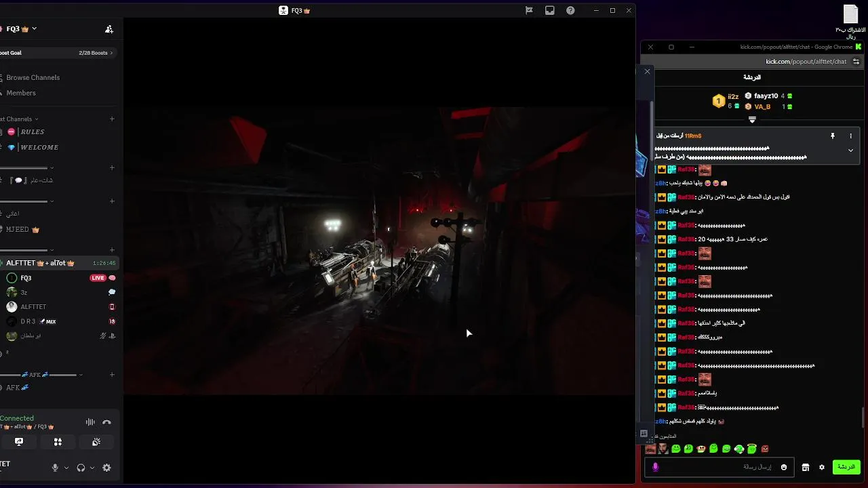Open the activities launcher button

click(x=58, y=442)
